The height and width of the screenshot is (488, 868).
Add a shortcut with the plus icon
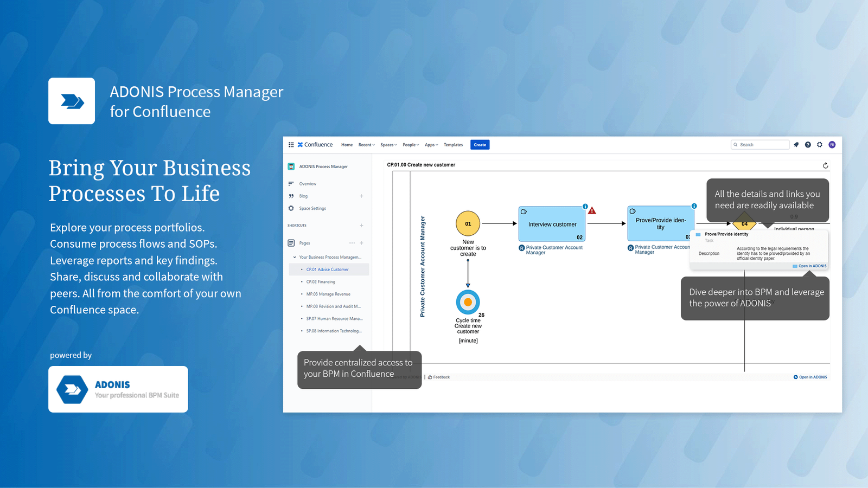coord(361,226)
